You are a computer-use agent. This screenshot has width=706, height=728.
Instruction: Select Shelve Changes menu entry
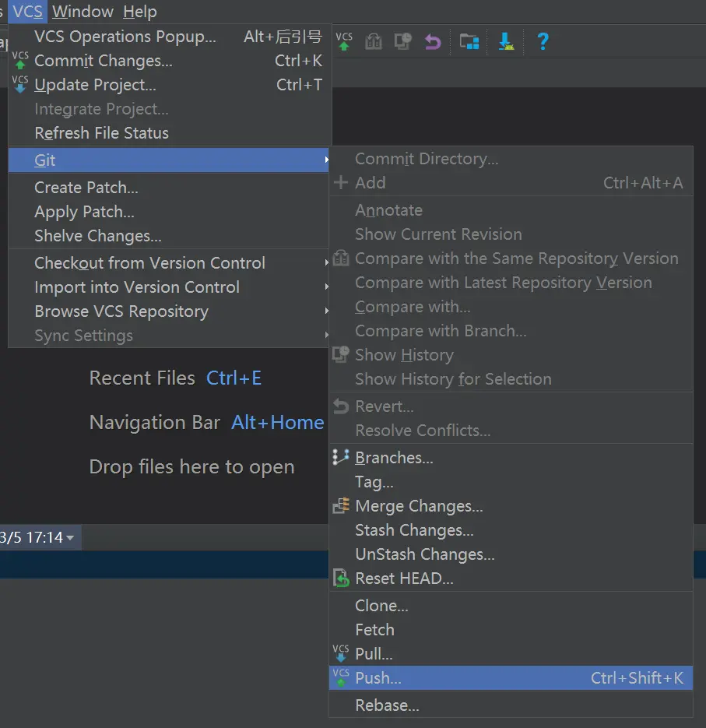[170, 236]
